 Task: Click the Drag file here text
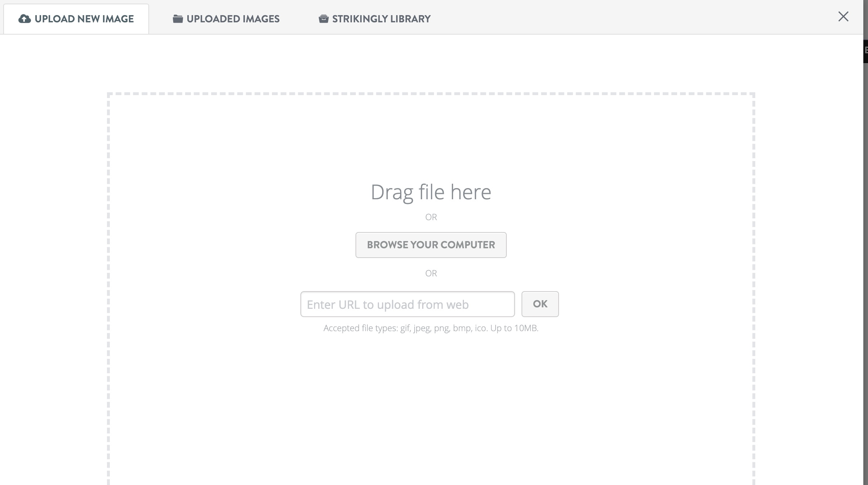(431, 192)
